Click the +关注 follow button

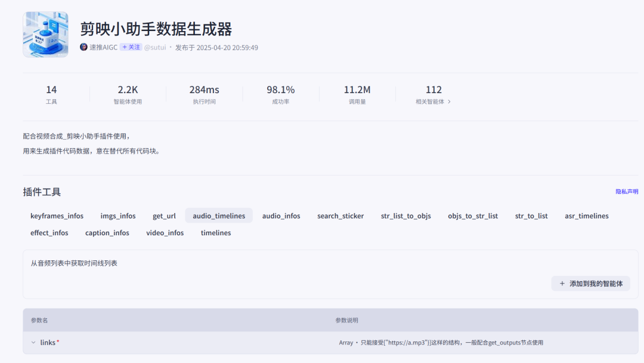[x=131, y=47]
